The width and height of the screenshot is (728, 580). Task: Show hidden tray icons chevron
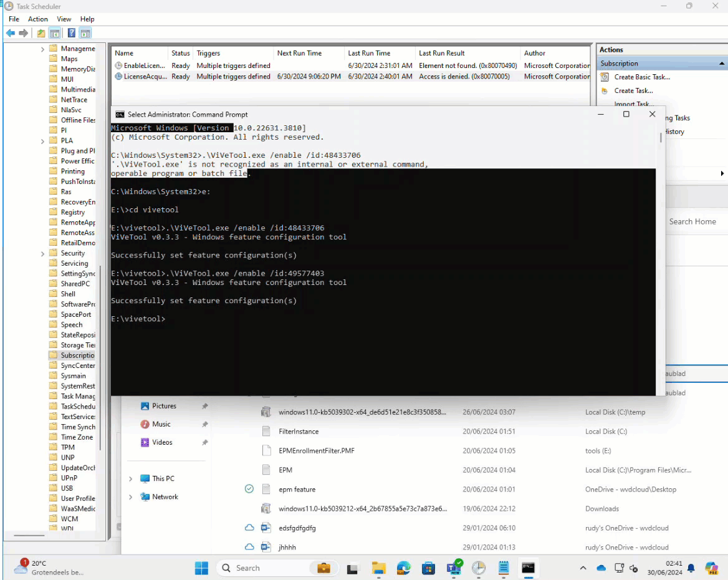[x=583, y=568]
